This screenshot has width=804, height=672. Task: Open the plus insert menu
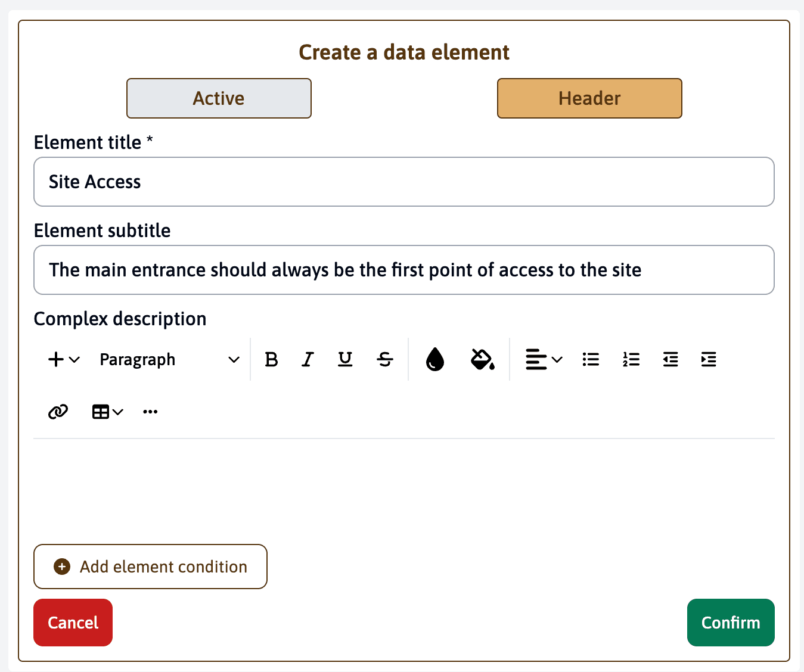point(63,359)
